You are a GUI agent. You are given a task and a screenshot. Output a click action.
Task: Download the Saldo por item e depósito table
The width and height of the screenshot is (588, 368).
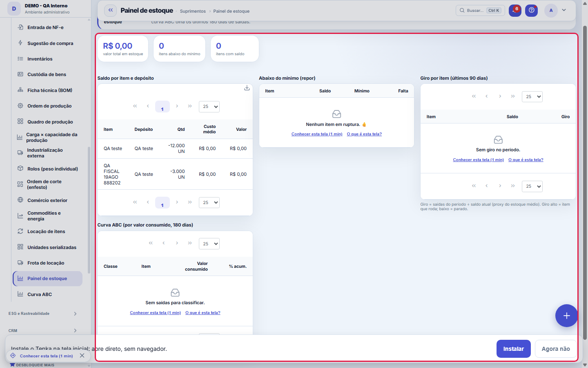click(247, 88)
